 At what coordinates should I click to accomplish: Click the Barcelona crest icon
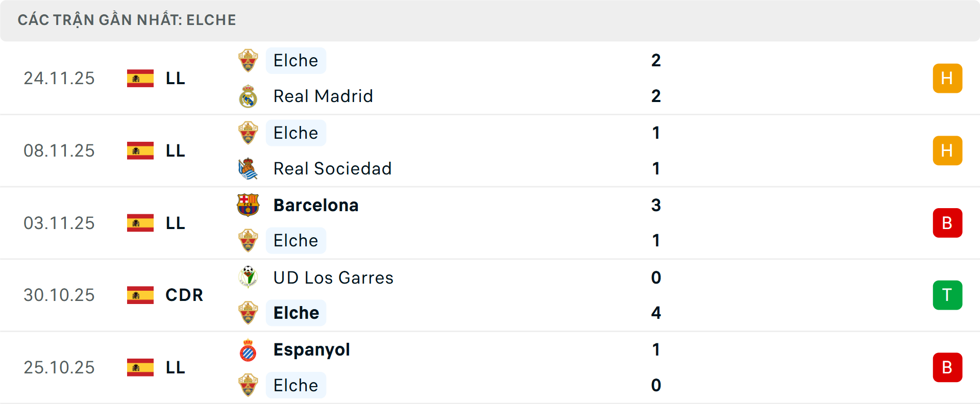pos(248,205)
